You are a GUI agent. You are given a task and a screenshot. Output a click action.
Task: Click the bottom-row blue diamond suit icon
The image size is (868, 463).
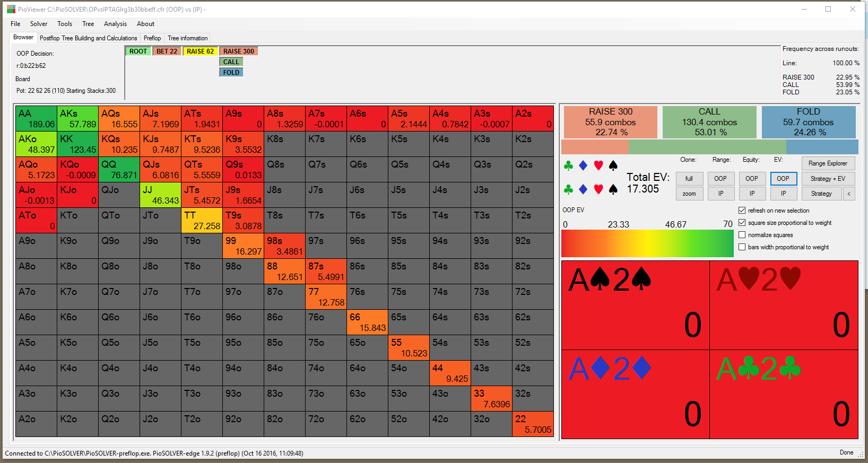click(583, 189)
